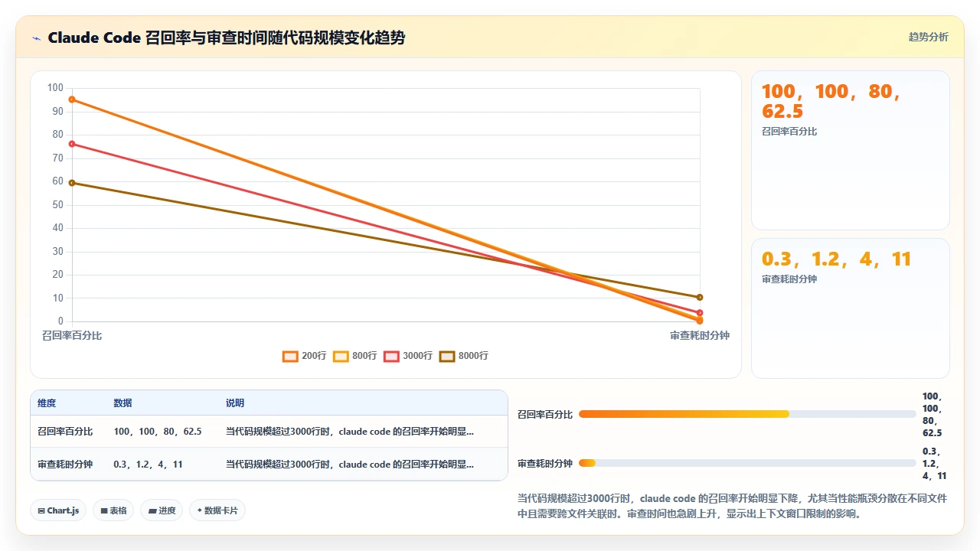
Task: Click the orange data point near 95
Action: tap(72, 99)
